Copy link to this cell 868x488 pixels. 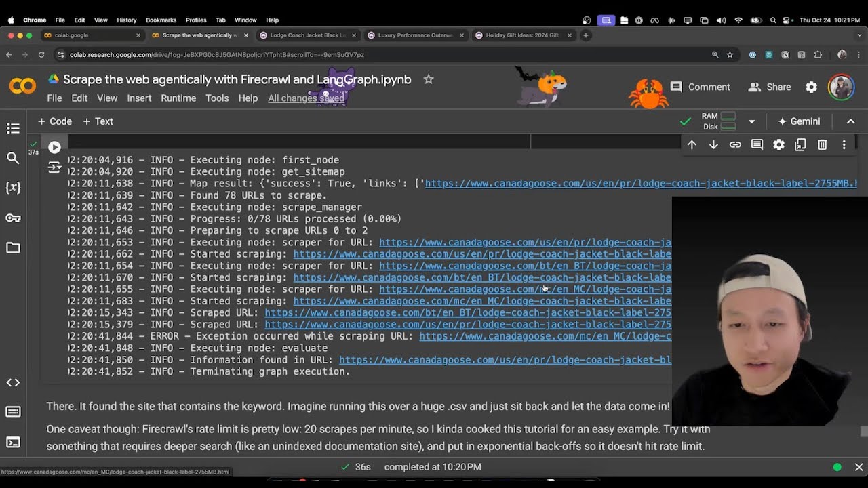coord(735,144)
